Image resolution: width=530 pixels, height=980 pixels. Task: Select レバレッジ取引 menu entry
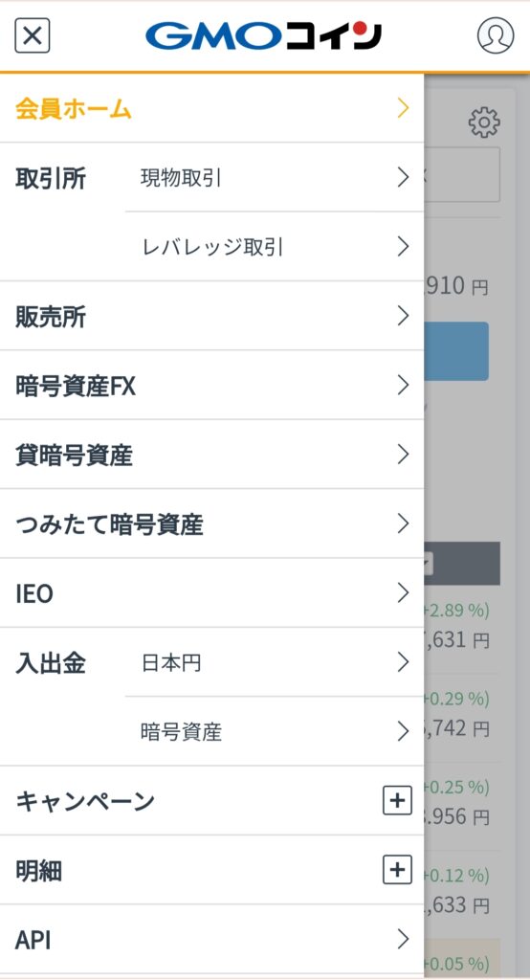tap(275, 247)
